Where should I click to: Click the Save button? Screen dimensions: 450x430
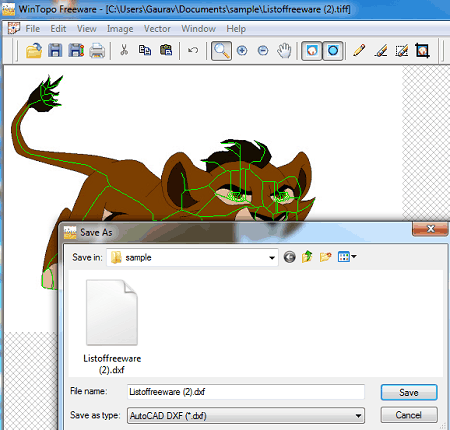point(409,392)
